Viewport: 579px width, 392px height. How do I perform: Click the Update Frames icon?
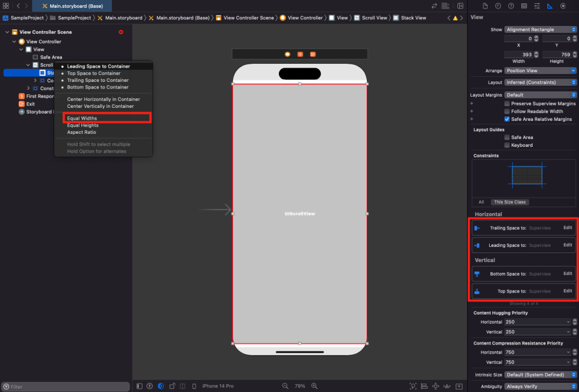413,386
